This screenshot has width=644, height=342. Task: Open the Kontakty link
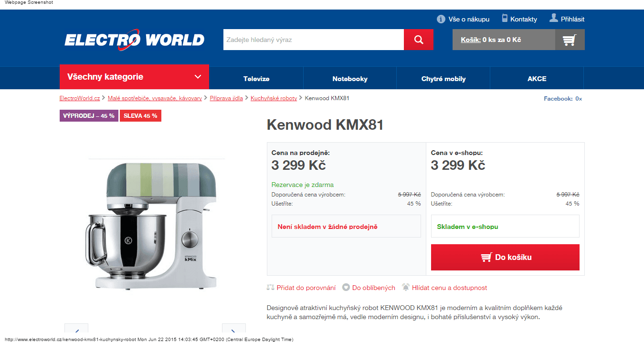(524, 19)
